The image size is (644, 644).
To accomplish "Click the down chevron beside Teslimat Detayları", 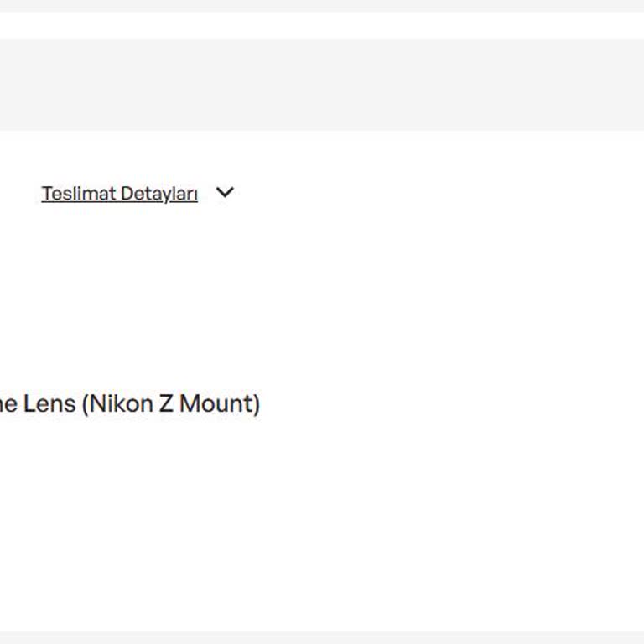I will 224,193.
